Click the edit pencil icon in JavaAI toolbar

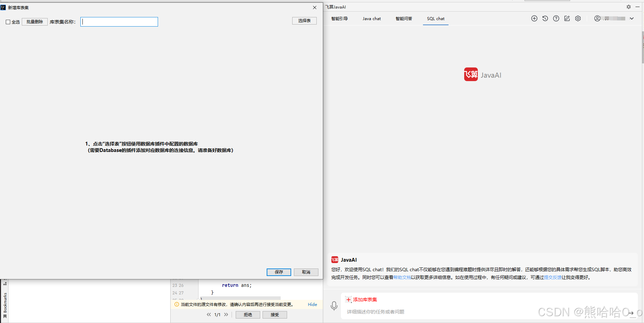[x=567, y=18]
